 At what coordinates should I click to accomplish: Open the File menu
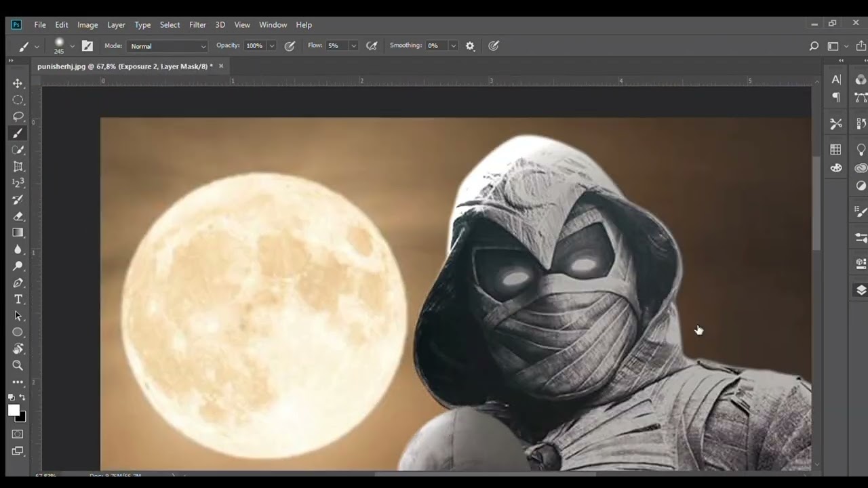tap(40, 25)
